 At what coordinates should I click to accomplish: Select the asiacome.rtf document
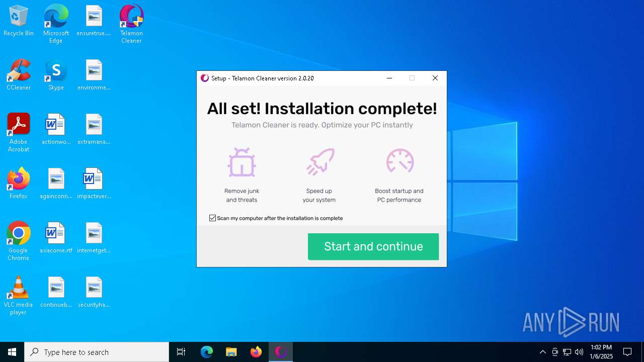pyautogui.click(x=56, y=238)
